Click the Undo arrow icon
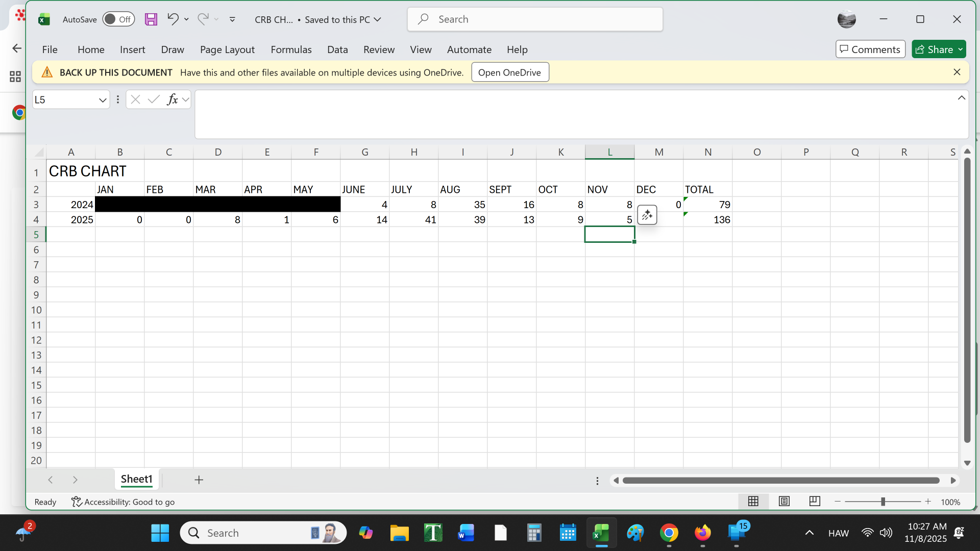This screenshot has height=551, width=980. tap(173, 19)
